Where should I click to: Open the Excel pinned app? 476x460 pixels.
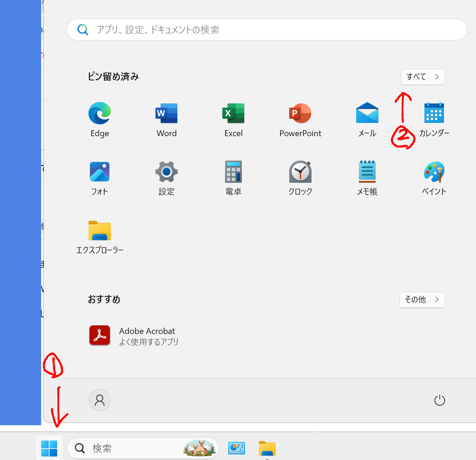click(233, 119)
